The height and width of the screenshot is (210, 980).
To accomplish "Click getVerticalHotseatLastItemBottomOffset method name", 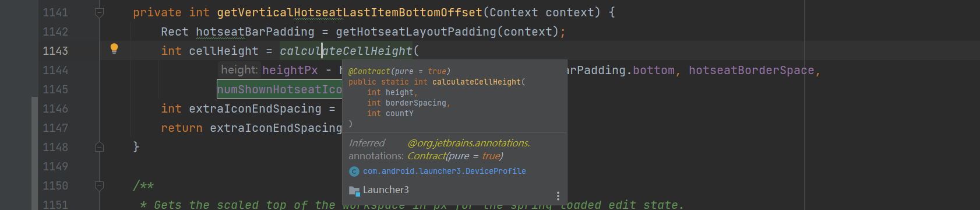I will 350,12.
